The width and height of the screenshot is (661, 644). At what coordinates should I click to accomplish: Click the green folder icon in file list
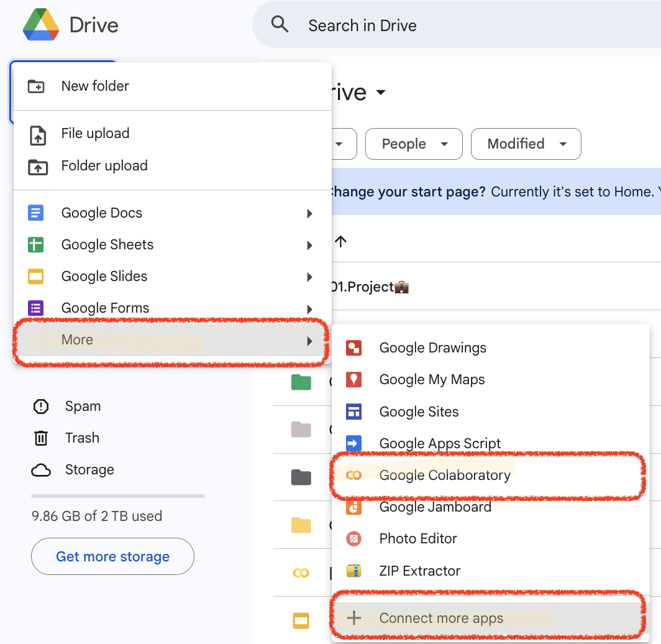(x=301, y=382)
